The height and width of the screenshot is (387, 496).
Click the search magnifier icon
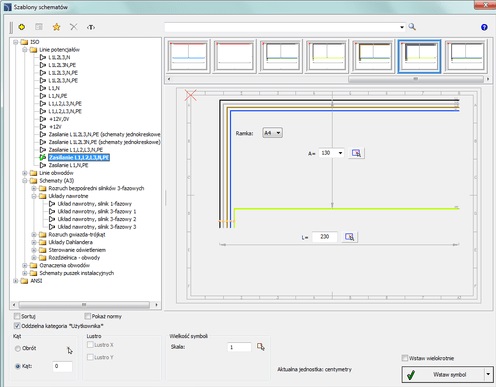point(412,27)
